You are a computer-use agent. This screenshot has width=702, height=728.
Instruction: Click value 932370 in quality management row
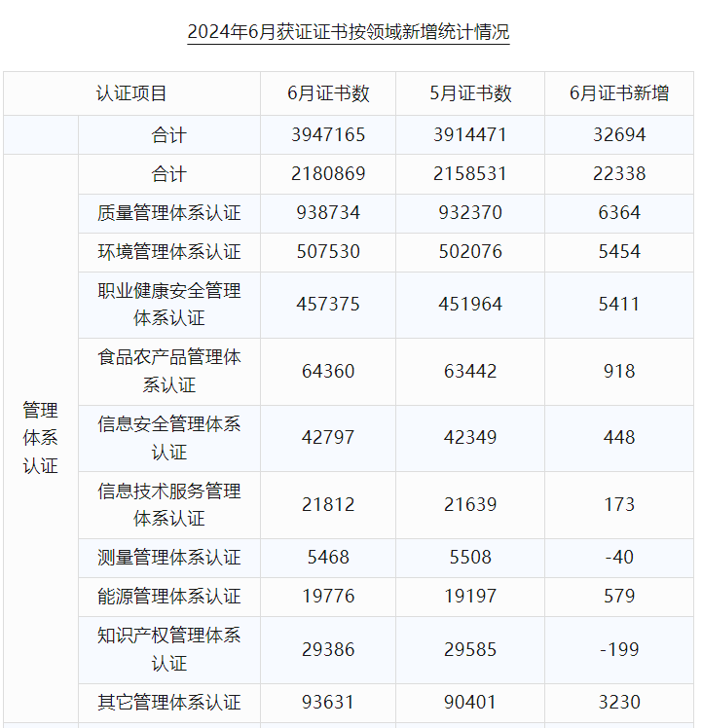pos(470,212)
